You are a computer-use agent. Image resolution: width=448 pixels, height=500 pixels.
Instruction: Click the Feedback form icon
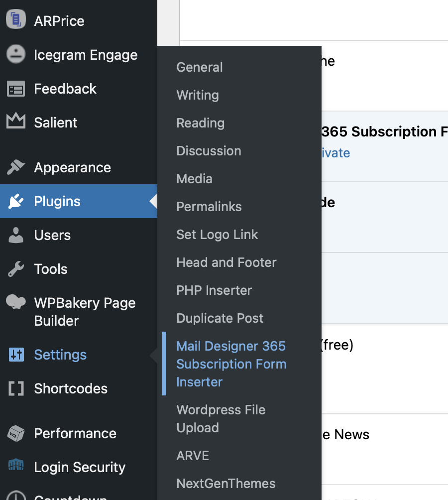pos(15,89)
